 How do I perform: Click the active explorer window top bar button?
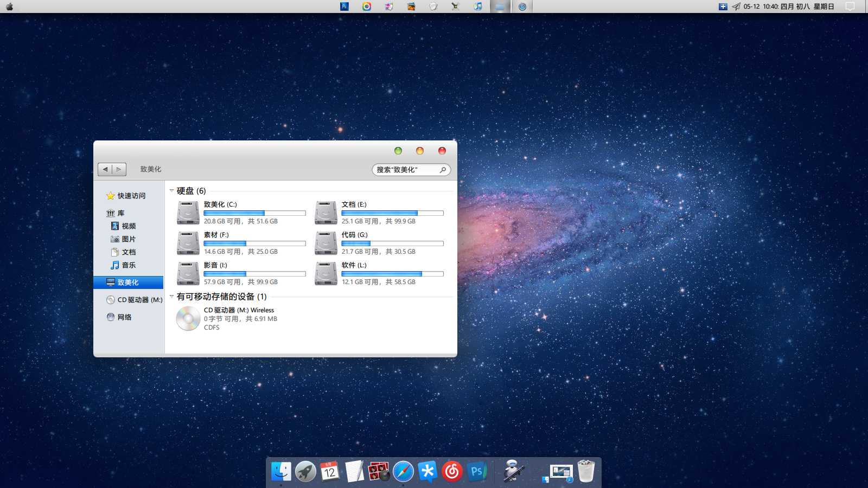pos(500,7)
